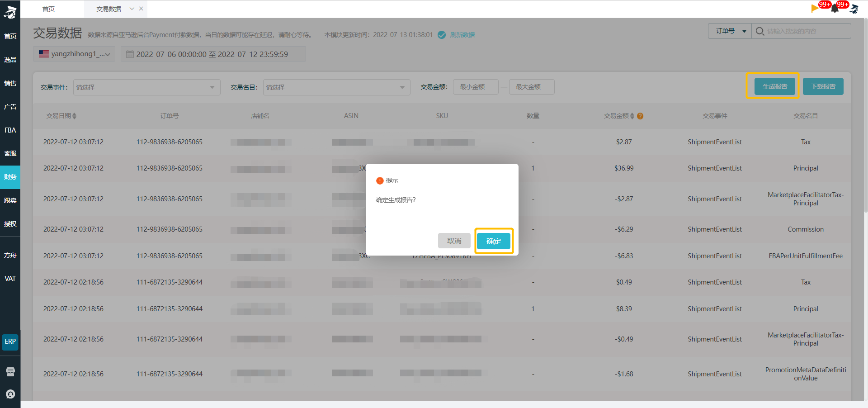
Task: Open 客服 in the left sidebar
Action: point(10,154)
